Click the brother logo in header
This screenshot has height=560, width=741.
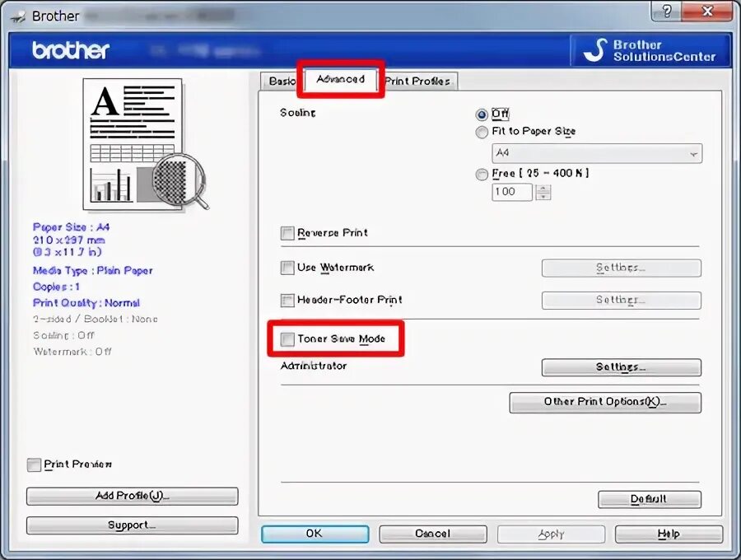71,50
